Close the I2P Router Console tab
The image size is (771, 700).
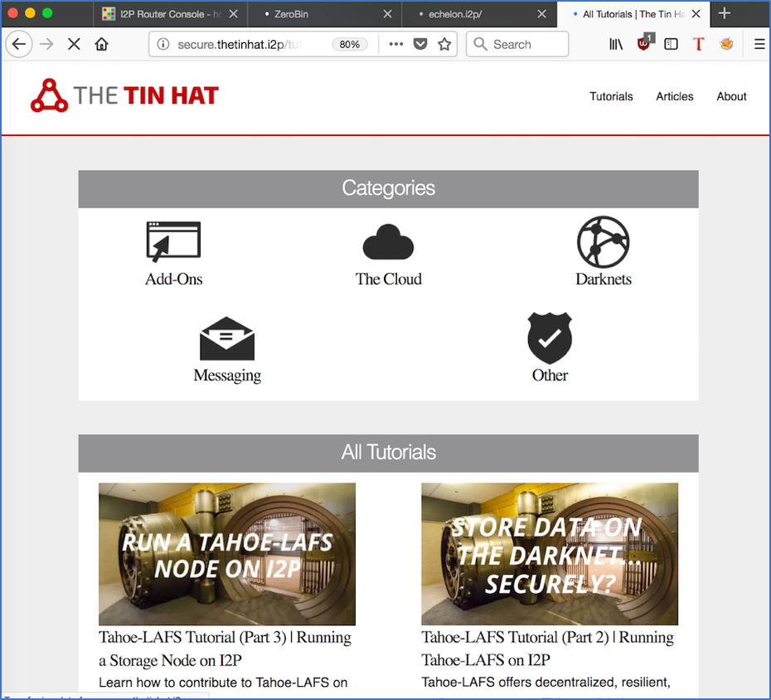(x=234, y=14)
